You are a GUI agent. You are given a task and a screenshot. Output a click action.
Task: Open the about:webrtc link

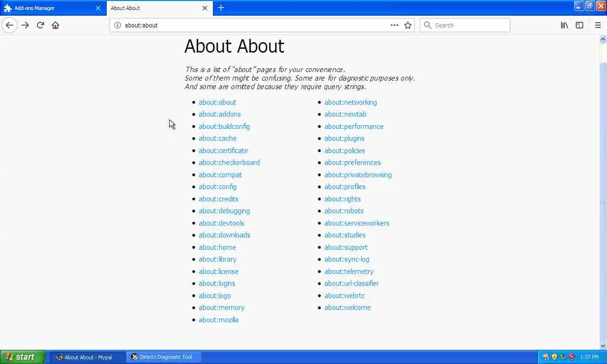point(345,296)
